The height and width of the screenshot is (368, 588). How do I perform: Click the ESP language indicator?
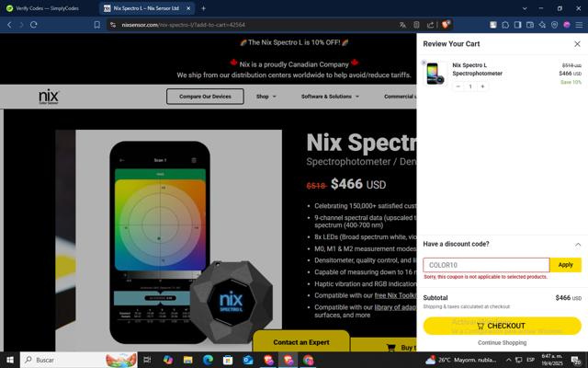(531, 360)
